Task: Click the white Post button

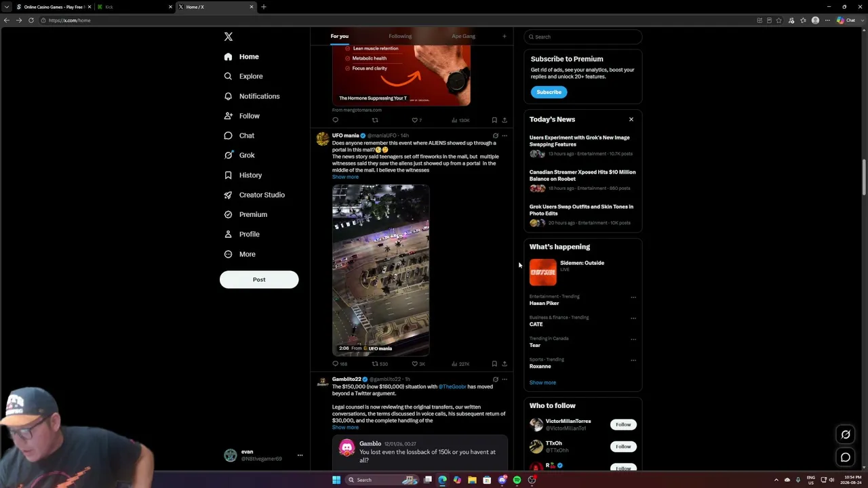Action: click(x=259, y=279)
